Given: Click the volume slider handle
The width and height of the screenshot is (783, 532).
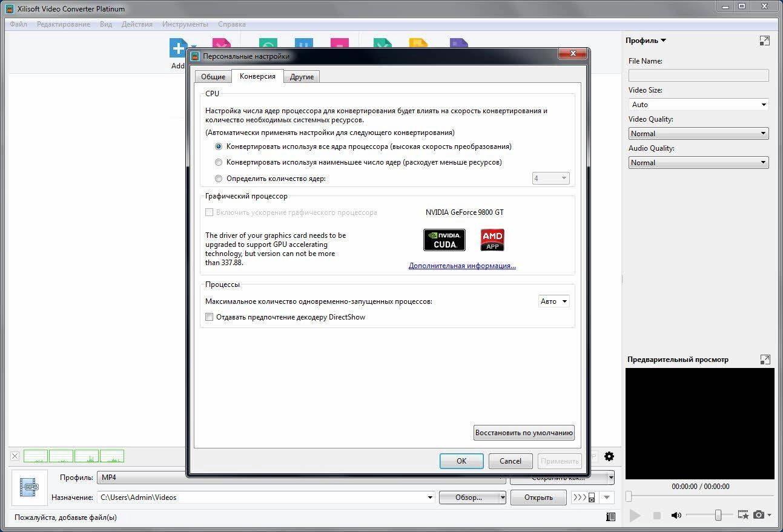Looking at the screenshot, I should tap(718, 515).
